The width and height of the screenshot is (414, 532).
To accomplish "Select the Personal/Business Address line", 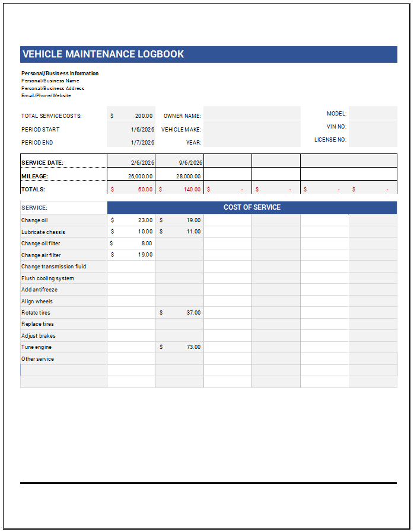I will [x=53, y=88].
